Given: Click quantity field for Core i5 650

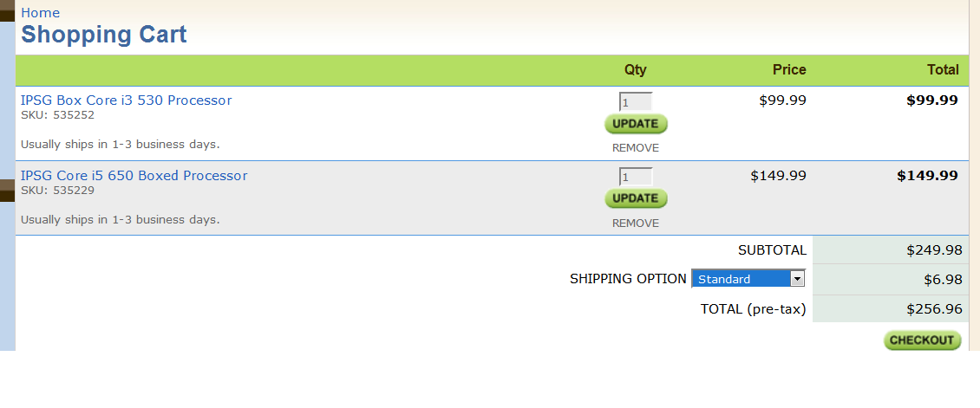Looking at the screenshot, I should click(636, 177).
